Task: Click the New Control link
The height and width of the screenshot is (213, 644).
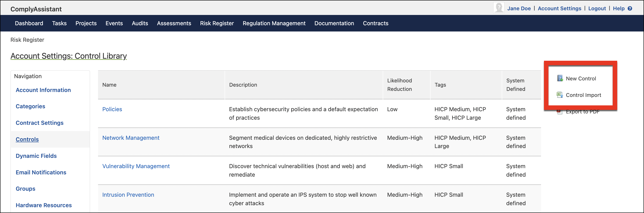Action: pos(581,79)
